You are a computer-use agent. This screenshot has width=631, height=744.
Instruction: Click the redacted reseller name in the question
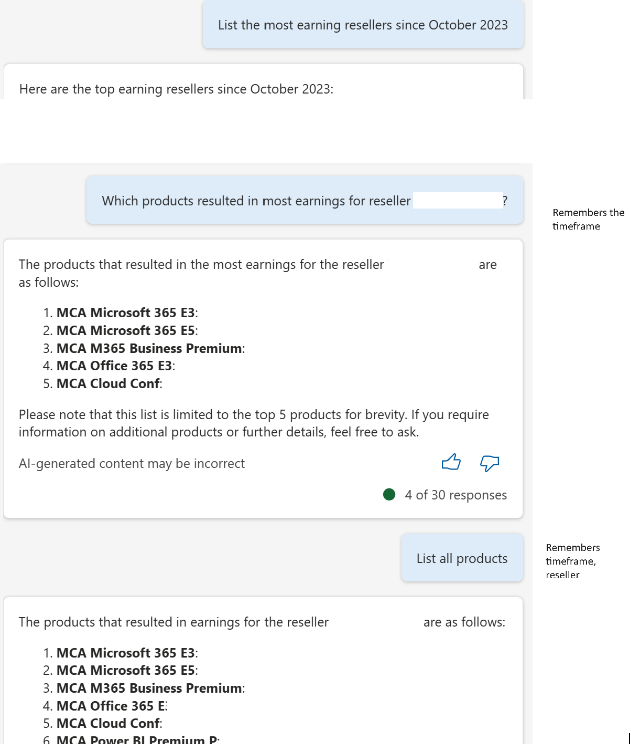pyautogui.click(x=456, y=201)
